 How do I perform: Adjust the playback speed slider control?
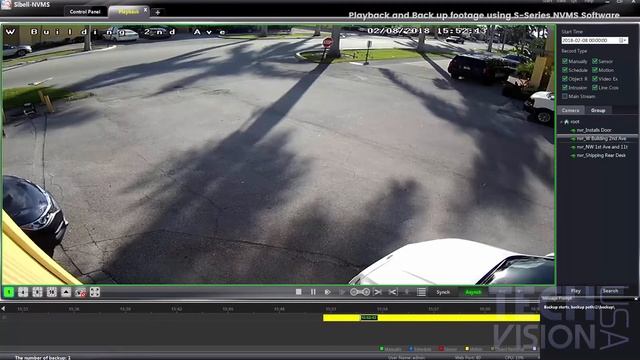click(x=360, y=292)
